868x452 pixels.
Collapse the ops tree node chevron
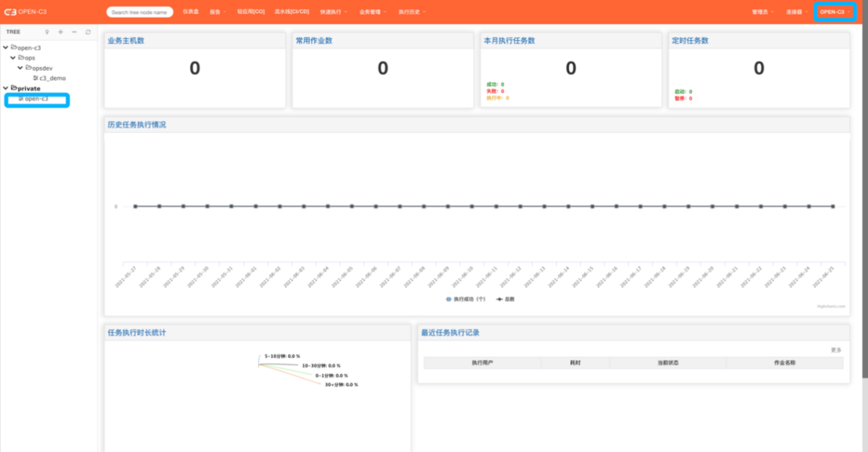point(13,58)
